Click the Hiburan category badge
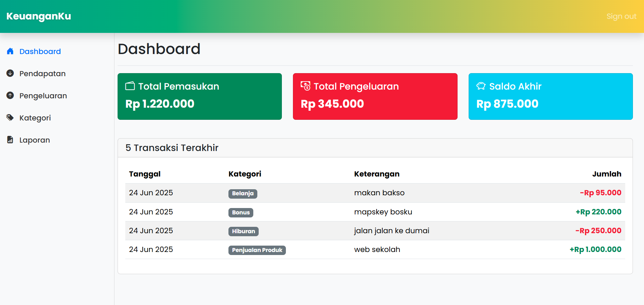This screenshot has height=305, width=644. pyautogui.click(x=243, y=232)
